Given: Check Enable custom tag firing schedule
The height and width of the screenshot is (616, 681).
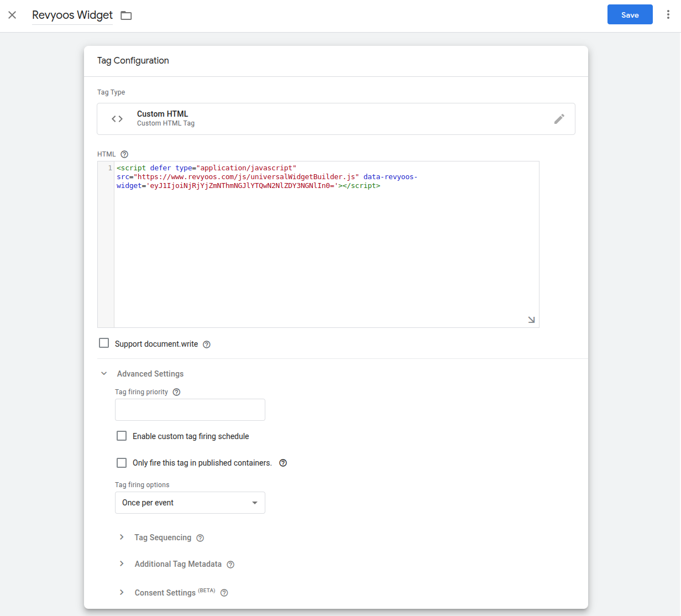Looking at the screenshot, I should coord(122,436).
